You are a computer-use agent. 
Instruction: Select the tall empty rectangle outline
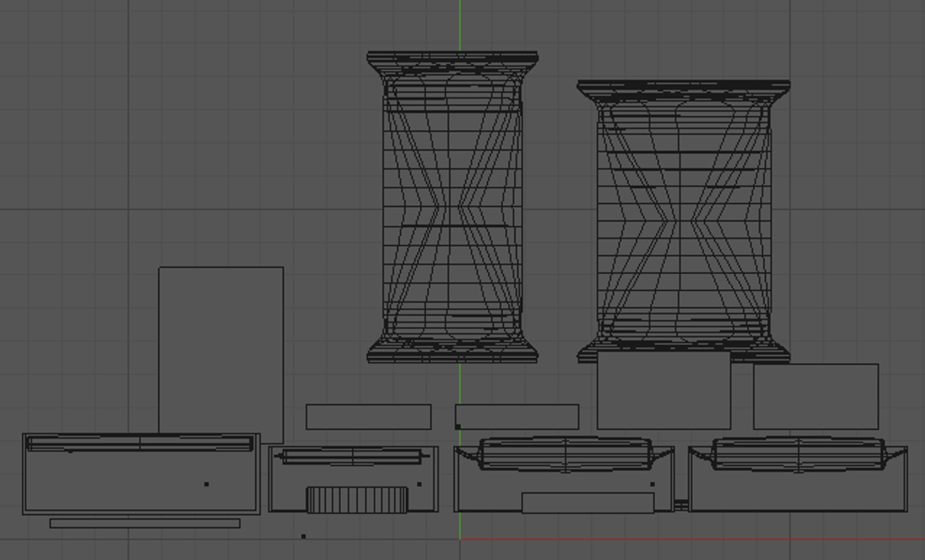pyautogui.click(x=221, y=355)
